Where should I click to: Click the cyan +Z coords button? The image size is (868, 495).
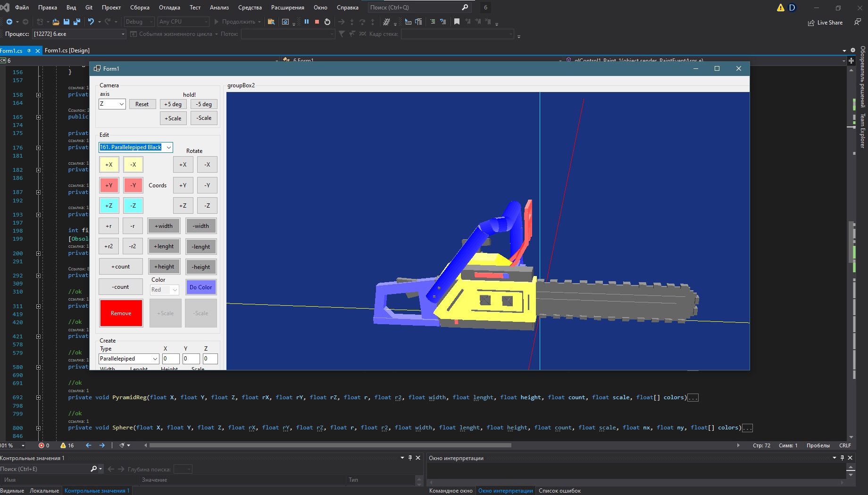(109, 205)
